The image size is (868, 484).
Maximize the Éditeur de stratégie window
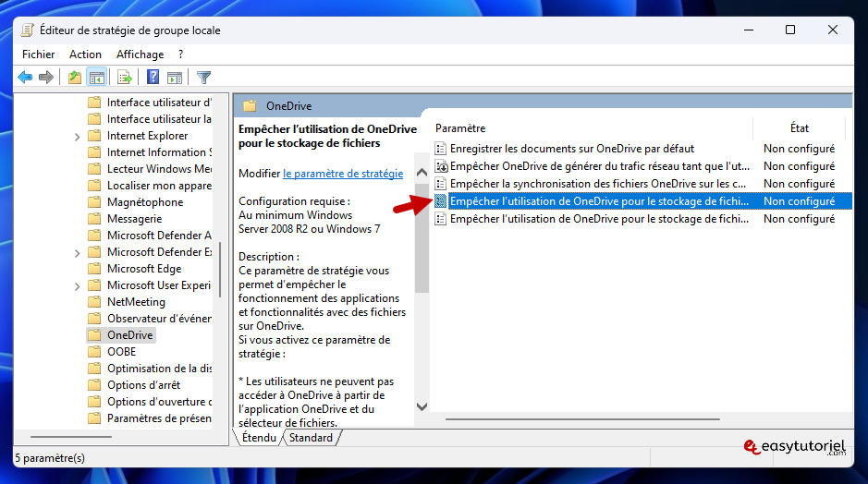point(790,30)
